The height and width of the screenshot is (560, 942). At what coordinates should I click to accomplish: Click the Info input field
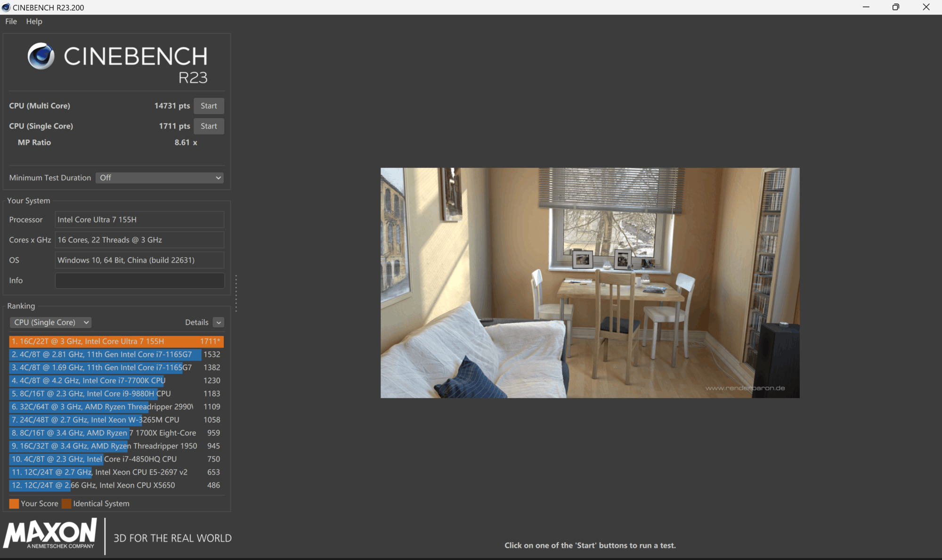point(139,281)
